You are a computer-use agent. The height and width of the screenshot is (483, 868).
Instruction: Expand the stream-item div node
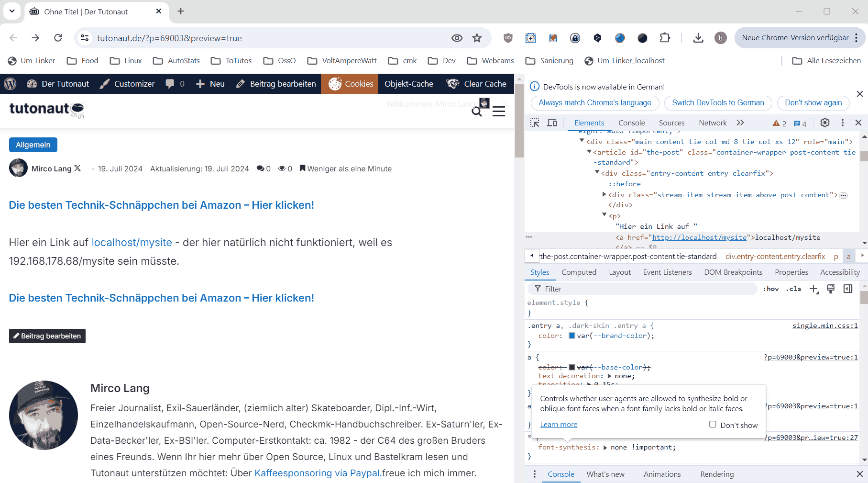(604, 194)
